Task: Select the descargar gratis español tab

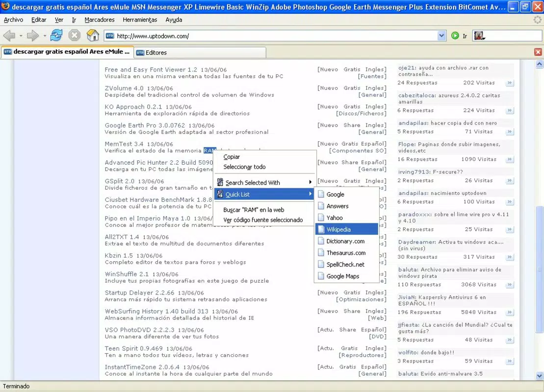Action: tap(67, 51)
